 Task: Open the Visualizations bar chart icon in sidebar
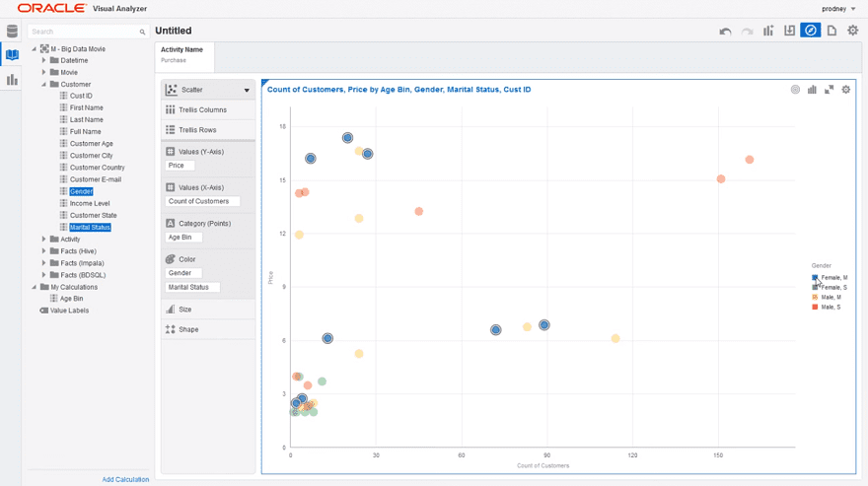[12, 80]
